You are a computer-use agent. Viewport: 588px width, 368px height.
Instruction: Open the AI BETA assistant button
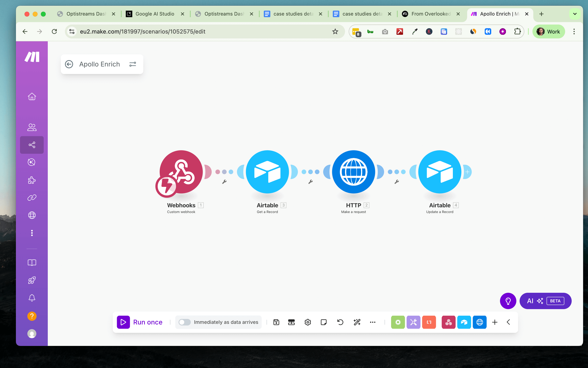[x=546, y=301]
